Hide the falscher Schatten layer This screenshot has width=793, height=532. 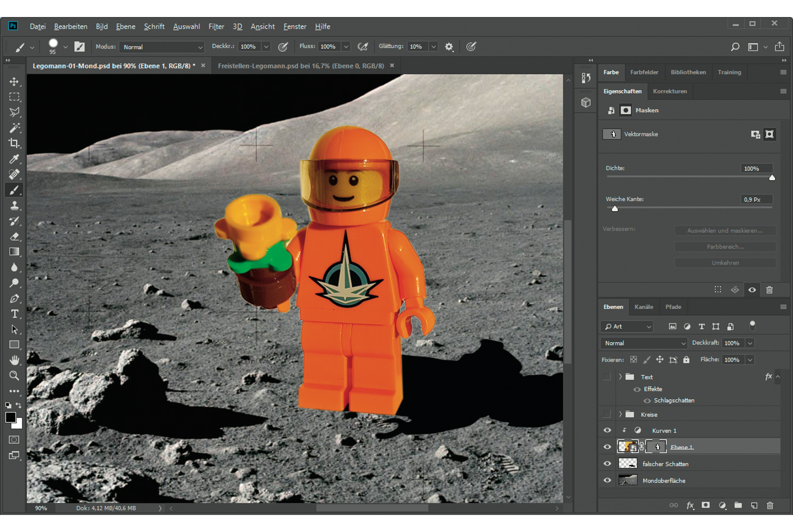coord(607,464)
